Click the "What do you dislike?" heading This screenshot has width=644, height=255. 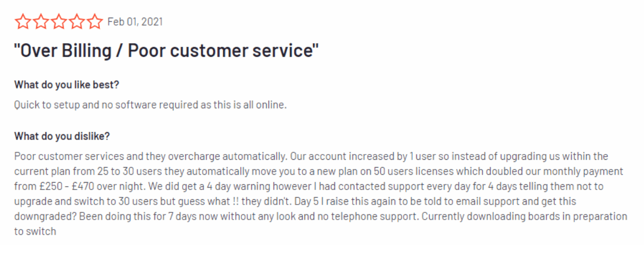point(62,136)
